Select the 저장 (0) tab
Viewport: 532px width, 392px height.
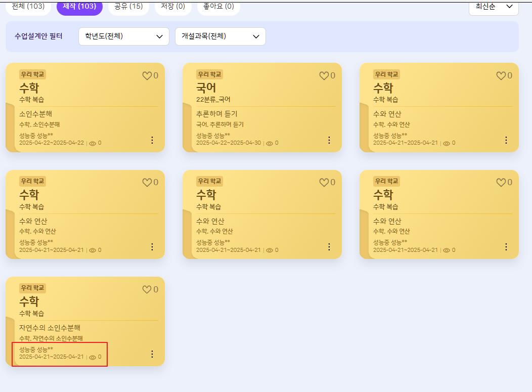(173, 7)
